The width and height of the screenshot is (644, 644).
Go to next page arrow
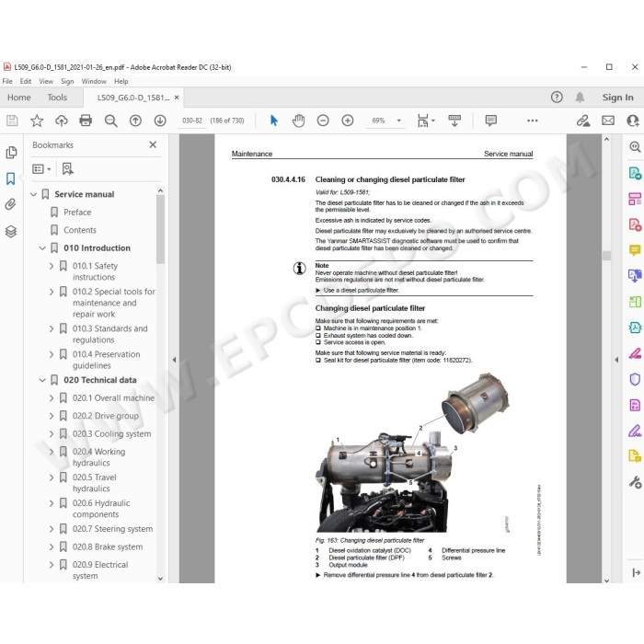pyautogui.click(x=160, y=121)
